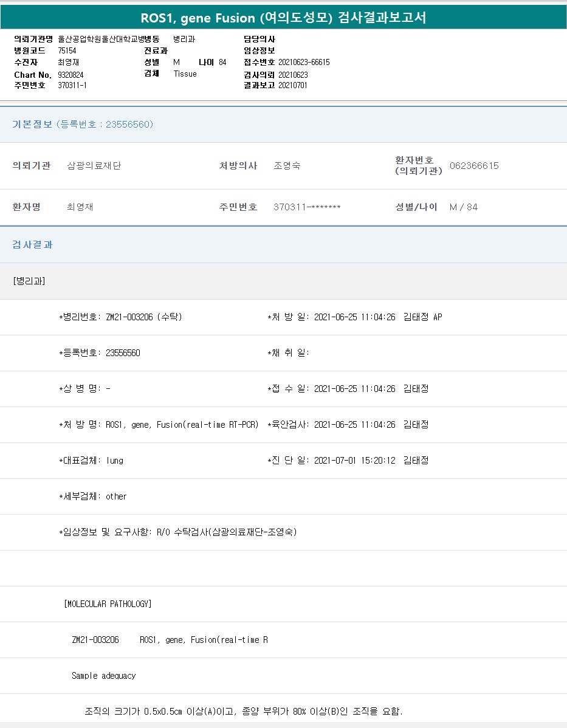The image size is (567, 728).
Task: Click patient number 062366615
Action: (x=474, y=166)
